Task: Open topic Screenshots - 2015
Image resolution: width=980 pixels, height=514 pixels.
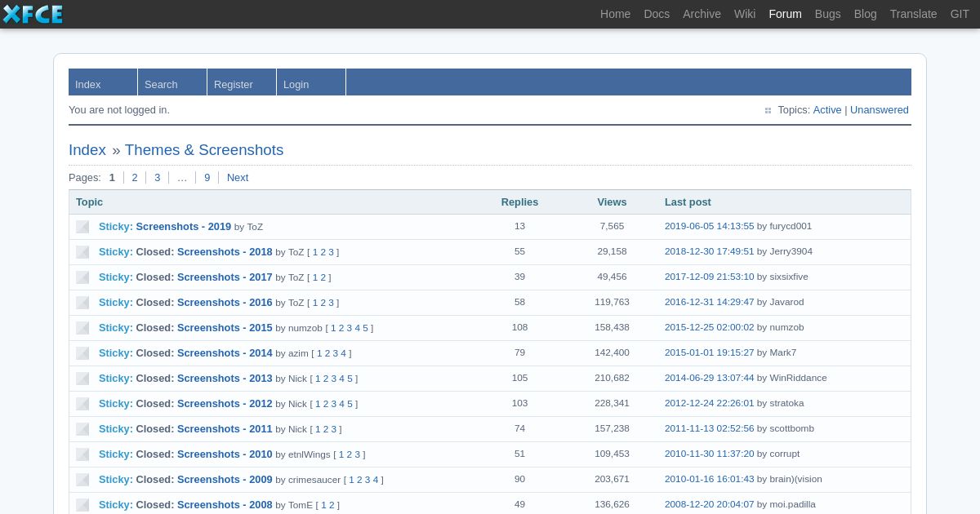Action: [x=225, y=328]
